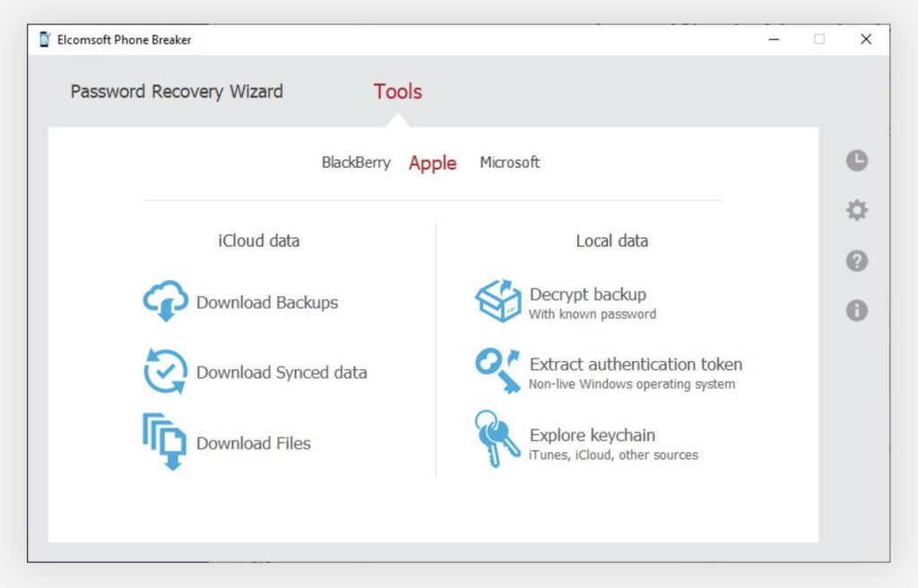Viewport: 918px width, 588px height.
Task: Switch to the Password Recovery Wizard tab
Action: [x=177, y=91]
